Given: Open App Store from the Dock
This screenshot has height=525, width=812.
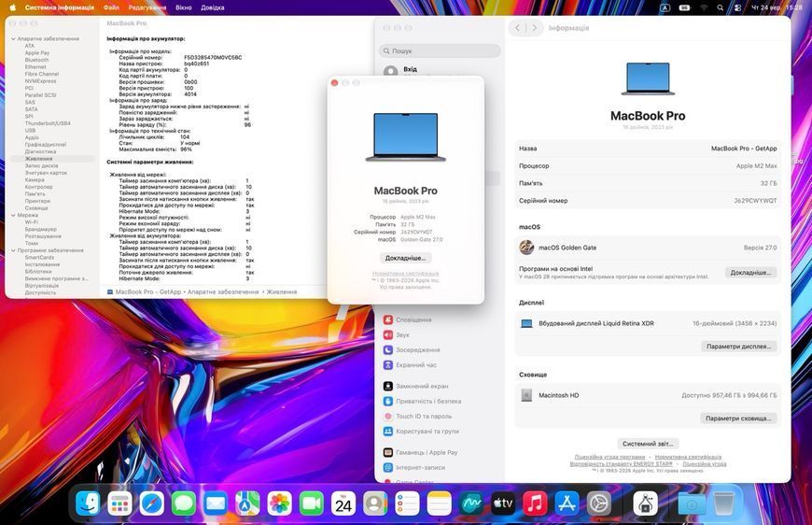Looking at the screenshot, I should click(x=567, y=504).
